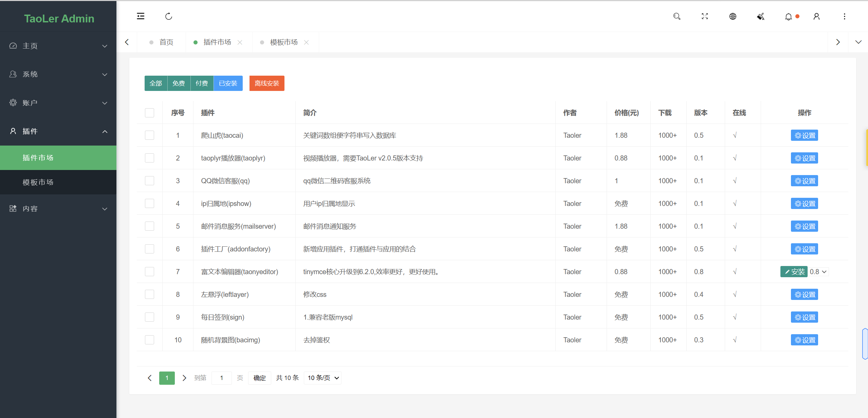Switch to the 首页 tab
The image size is (868, 418).
click(x=166, y=42)
